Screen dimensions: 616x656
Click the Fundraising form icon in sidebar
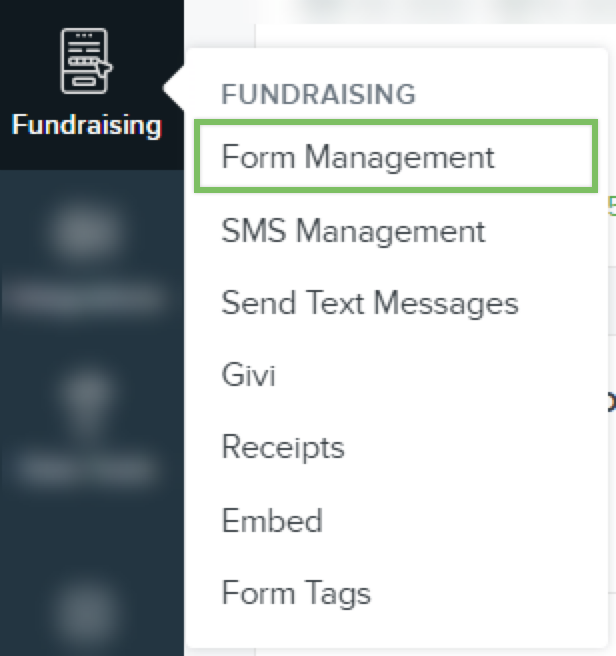pos(86,62)
